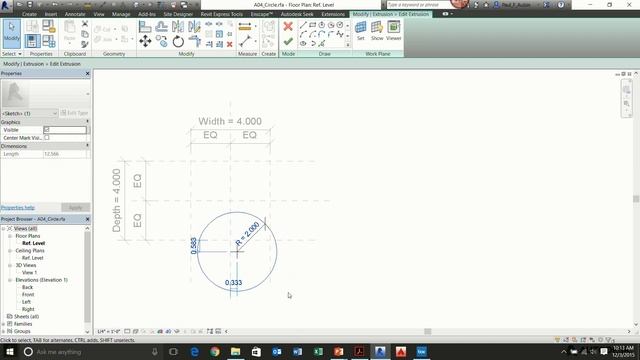The width and height of the screenshot is (640, 360).
Task: Open the Select panel dropdown
Action: tap(11, 54)
